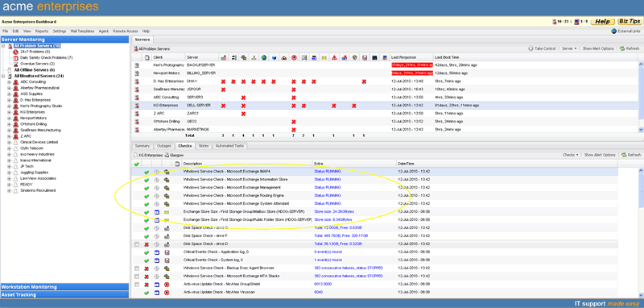Image resolution: width=644 pixels, height=308 pixels.
Task: Click the black console column header icon
Action: click(x=374, y=57)
